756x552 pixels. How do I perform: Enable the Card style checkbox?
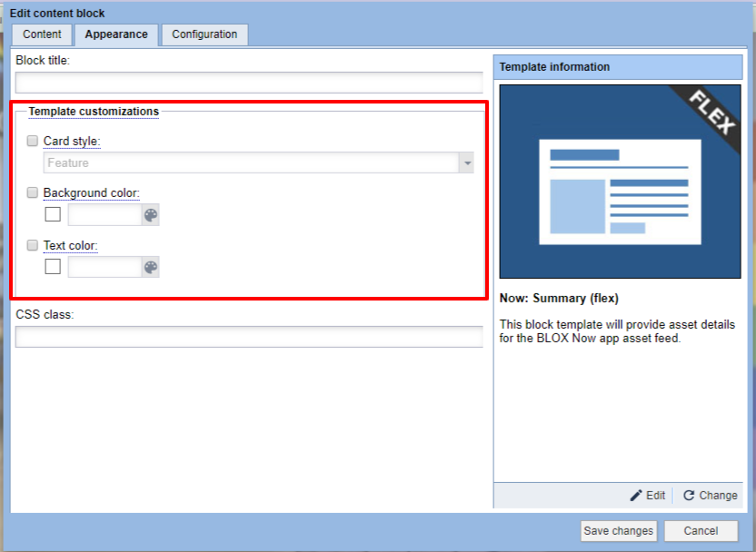coord(33,142)
